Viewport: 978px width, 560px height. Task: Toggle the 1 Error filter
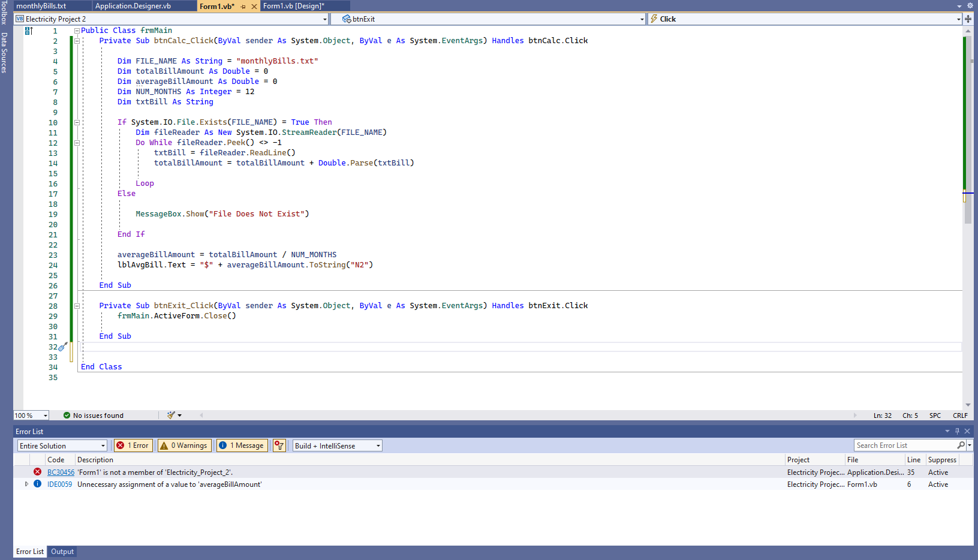[x=133, y=445]
